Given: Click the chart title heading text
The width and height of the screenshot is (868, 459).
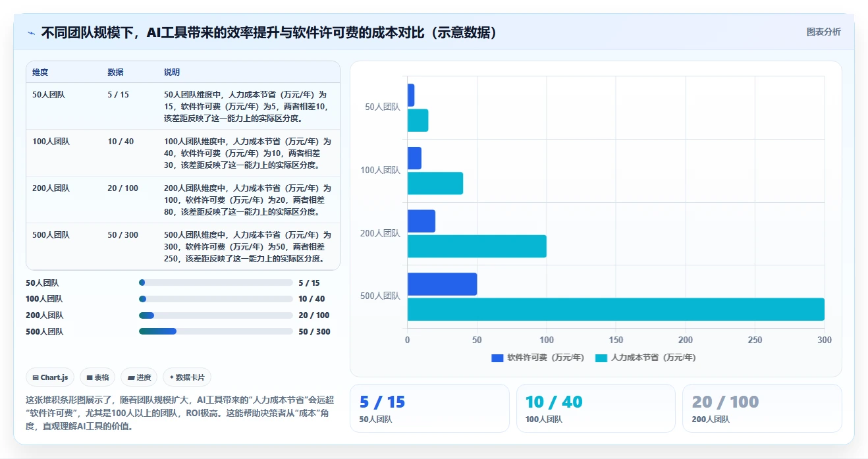Looking at the screenshot, I should point(269,32).
